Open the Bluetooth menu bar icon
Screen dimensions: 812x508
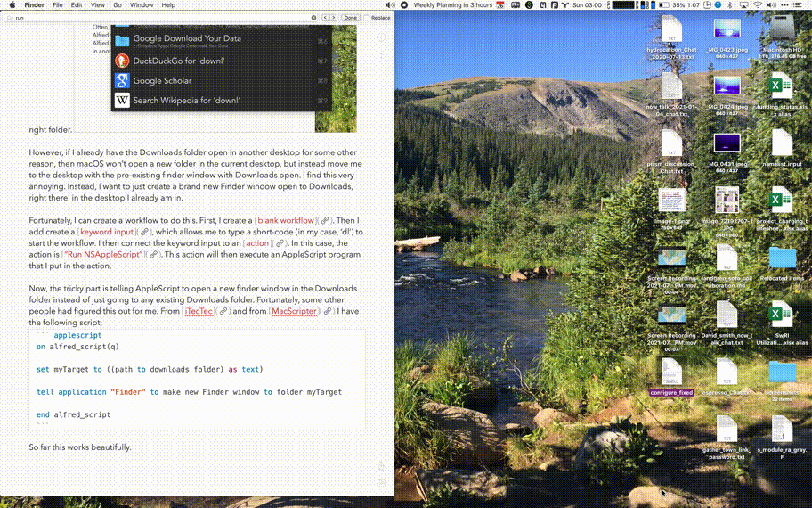(x=730, y=4)
